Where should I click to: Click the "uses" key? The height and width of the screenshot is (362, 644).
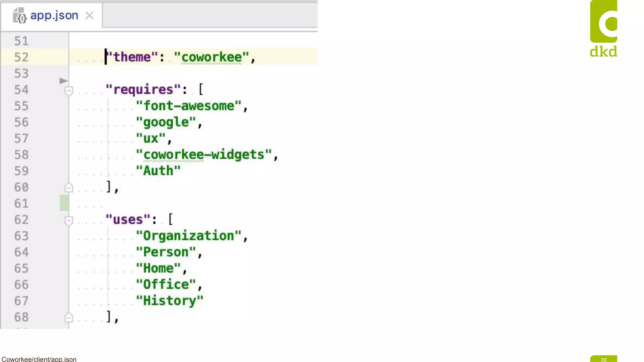click(x=128, y=220)
